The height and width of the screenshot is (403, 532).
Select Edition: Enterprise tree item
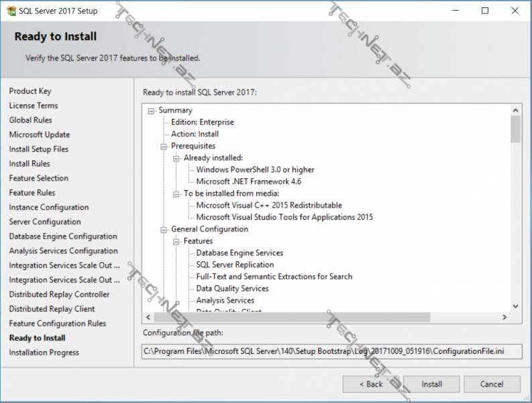[202, 122]
